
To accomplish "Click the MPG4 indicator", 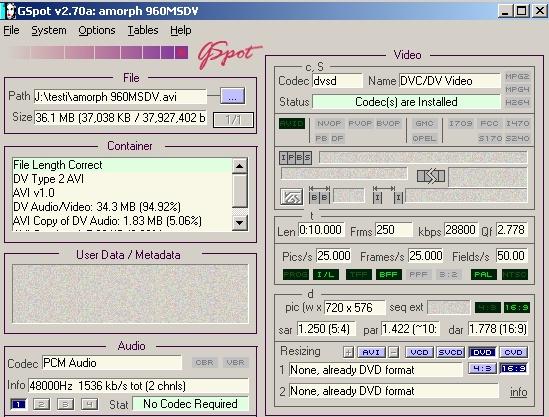I will 517,89.
